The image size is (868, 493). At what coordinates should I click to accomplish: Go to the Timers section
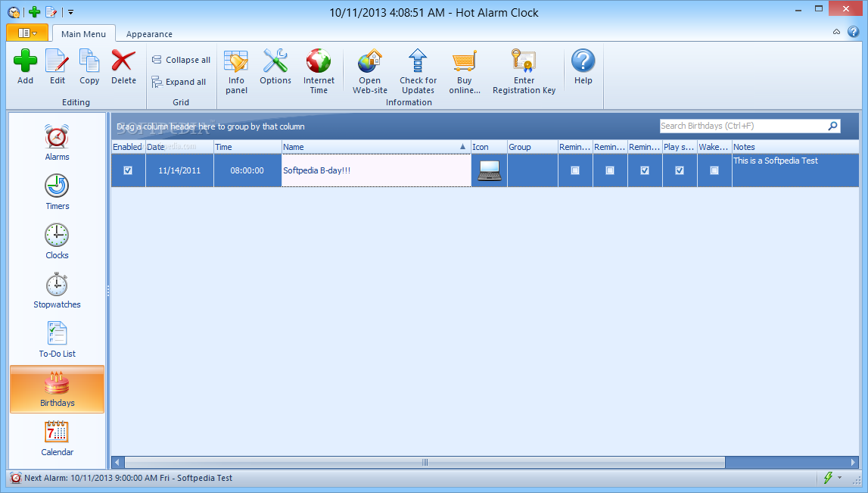[57, 192]
